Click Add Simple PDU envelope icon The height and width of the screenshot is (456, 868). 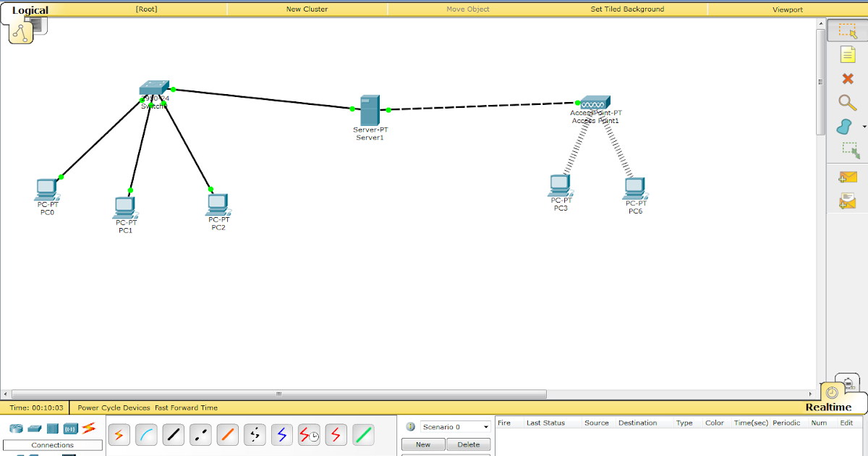coord(846,176)
